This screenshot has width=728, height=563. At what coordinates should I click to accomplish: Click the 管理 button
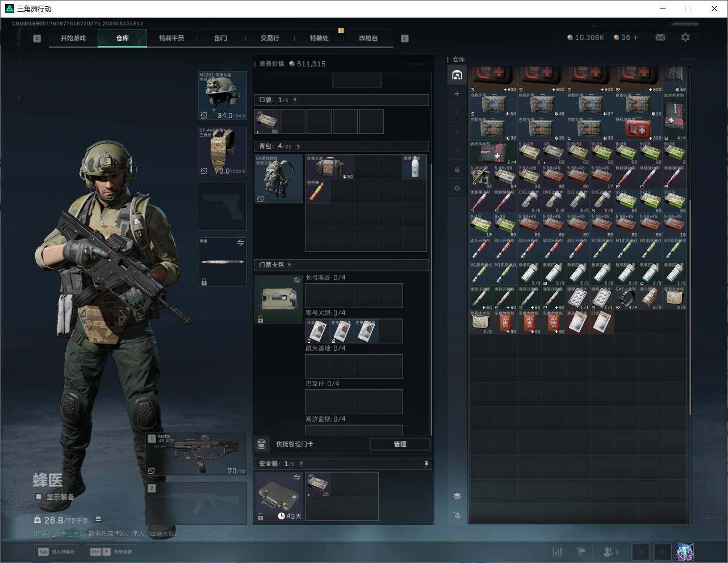click(x=400, y=444)
